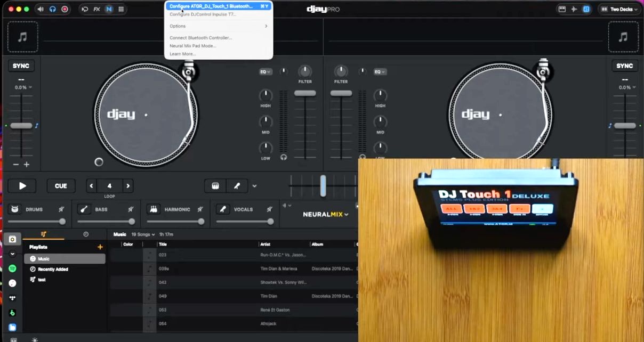The image size is (644, 342).
Task: Open Automix via the looping arrow icon
Action: coord(85,9)
